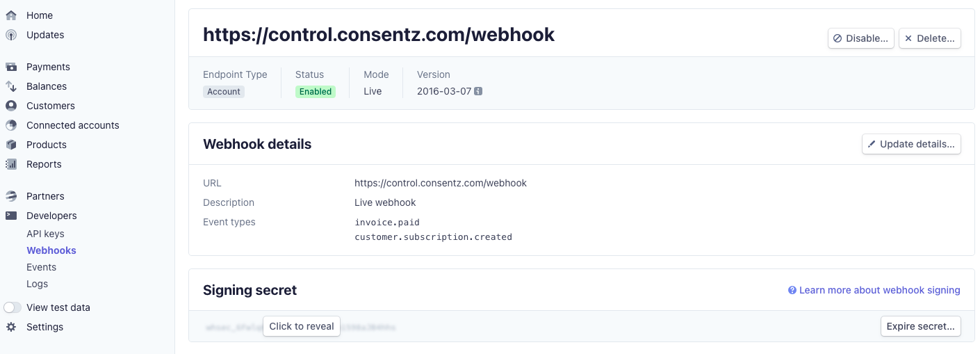Click the Connected accounts globe icon
The image size is (980, 354).
[x=11, y=125]
